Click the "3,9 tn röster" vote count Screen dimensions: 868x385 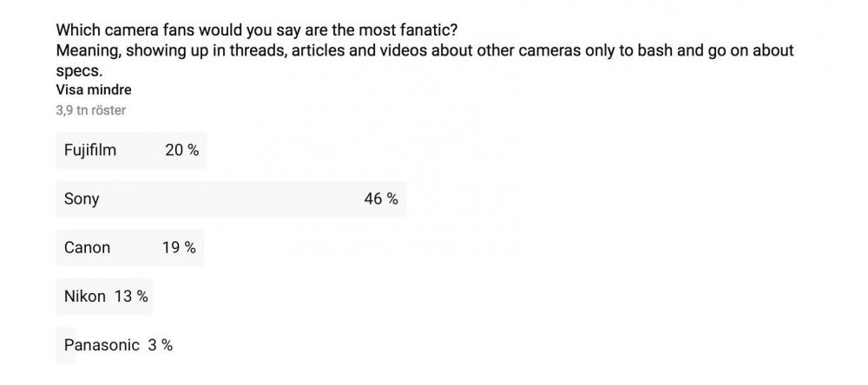tap(90, 110)
